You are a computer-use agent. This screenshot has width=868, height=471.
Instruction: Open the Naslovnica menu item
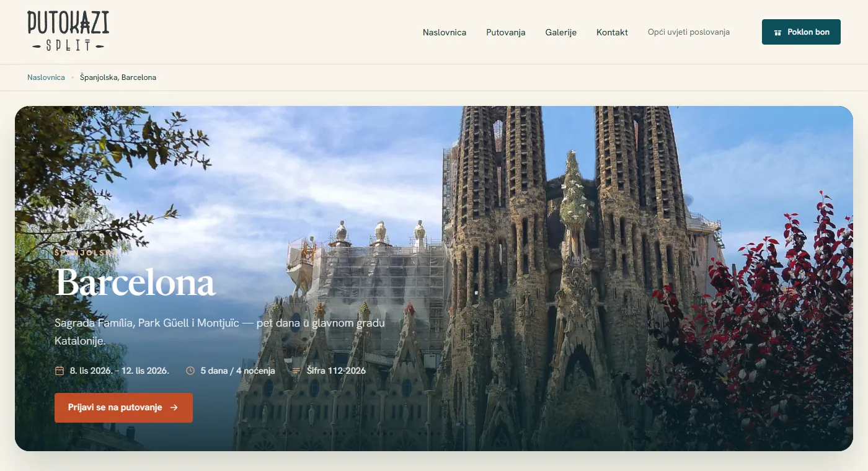[x=445, y=32]
